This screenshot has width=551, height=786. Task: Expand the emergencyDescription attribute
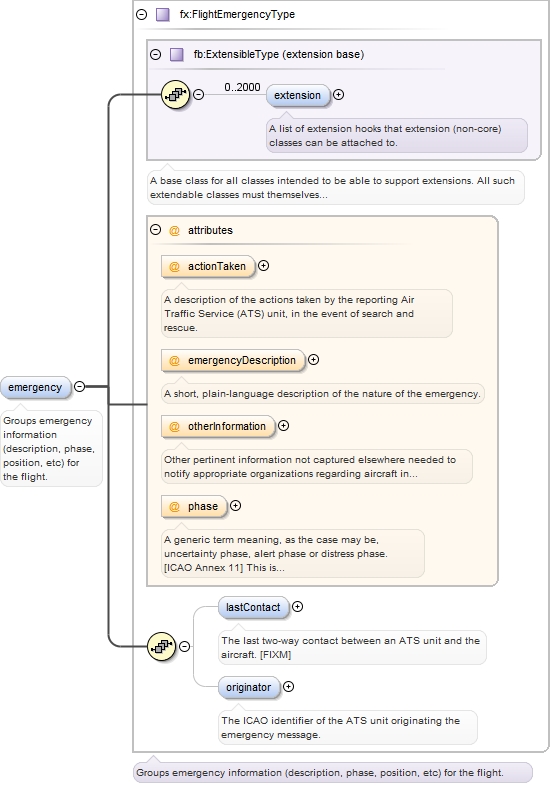click(313, 359)
